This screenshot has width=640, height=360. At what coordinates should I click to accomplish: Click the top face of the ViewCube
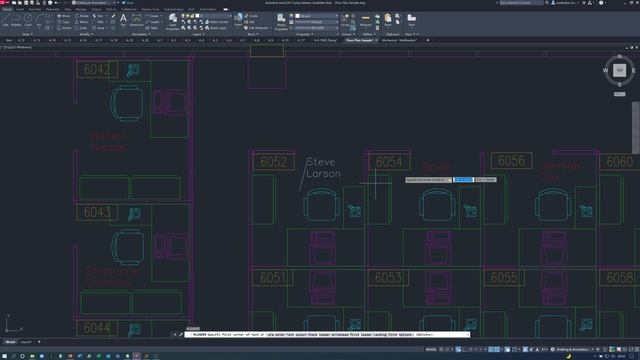tap(619, 70)
